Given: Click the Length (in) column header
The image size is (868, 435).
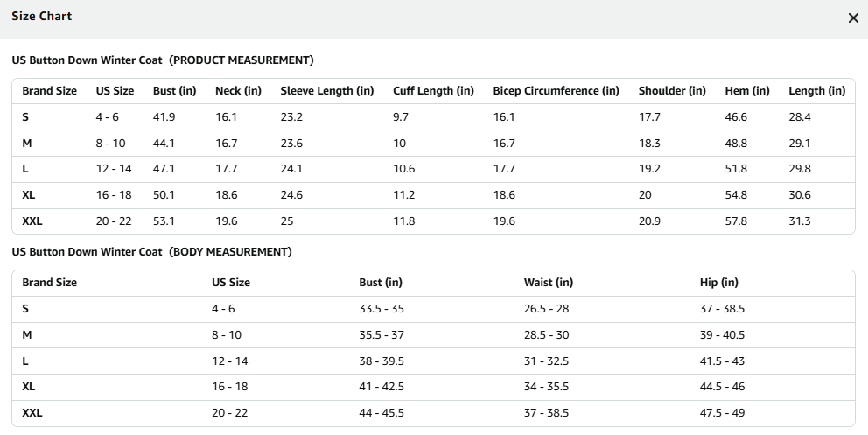Looking at the screenshot, I should point(816,91).
